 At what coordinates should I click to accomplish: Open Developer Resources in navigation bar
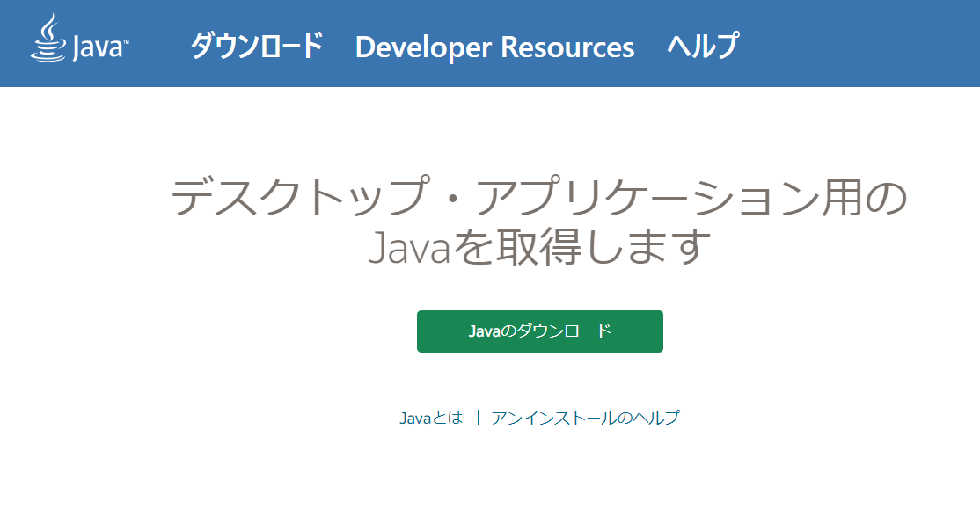click(494, 47)
